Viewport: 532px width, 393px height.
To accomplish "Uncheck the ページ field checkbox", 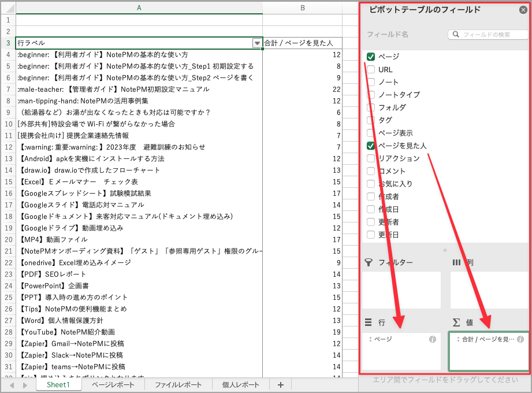I will tap(371, 57).
